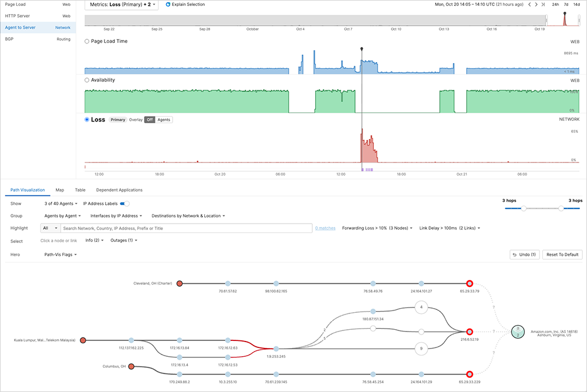Viewport: 587px width, 392px height.
Task: Click the Amazon.com destination node
Action: click(x=518, y=332)
